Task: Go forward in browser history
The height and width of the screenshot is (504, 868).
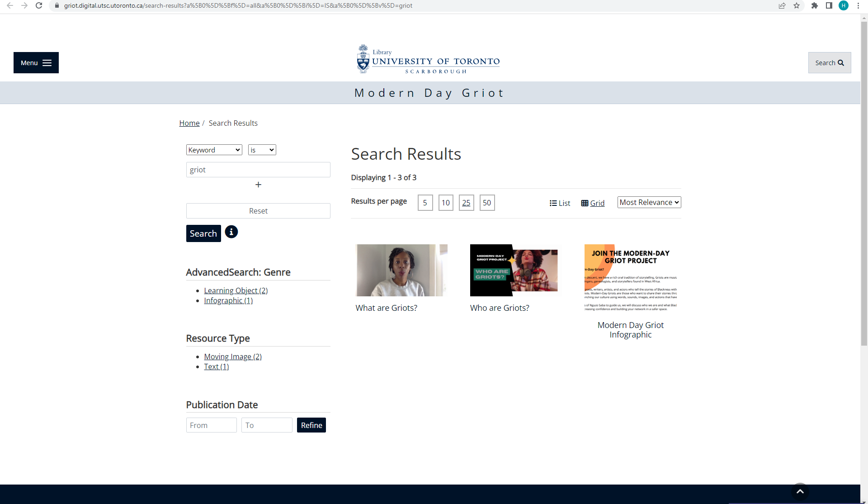Action: pyautogui.click(x=24, y=5)
